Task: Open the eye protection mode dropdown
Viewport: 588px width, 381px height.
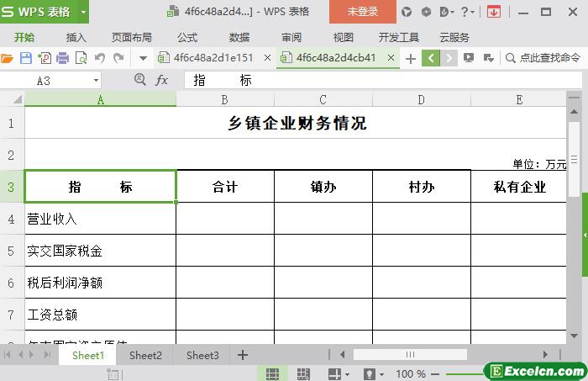Action: [x=381, y=374]
